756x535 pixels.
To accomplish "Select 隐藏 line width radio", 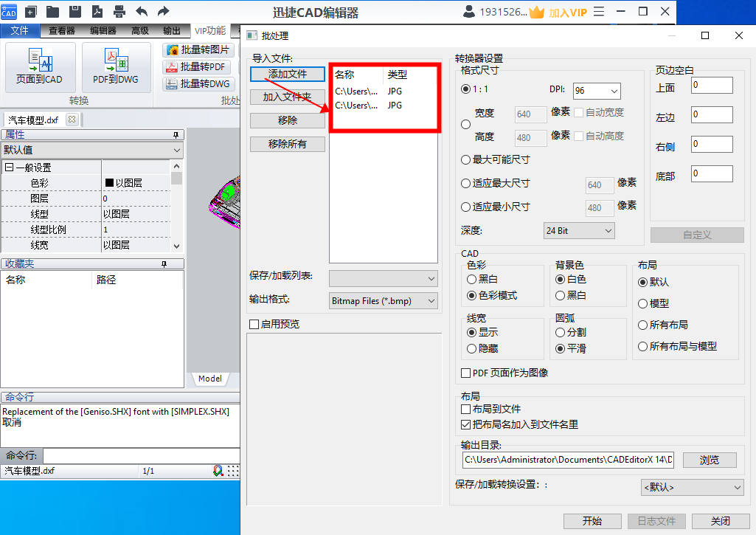I will (x=472, y=349).
